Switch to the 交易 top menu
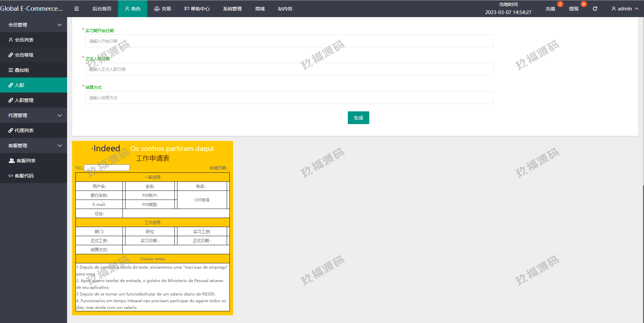Image resolution: width=644 pixels, height=323 pixels. pyautogui.click(x=162, y=9)
